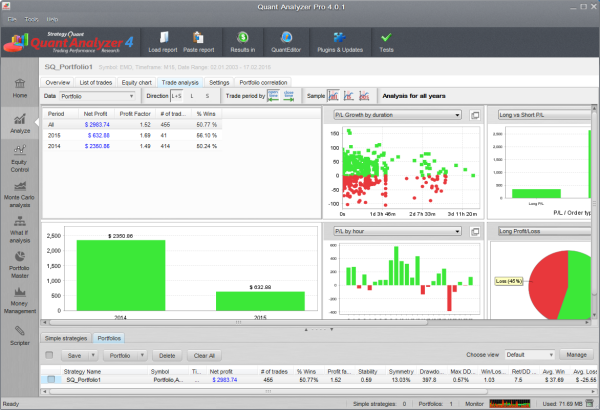Set trade period by open time
600x410 pixels.
[x=273, y=96]
